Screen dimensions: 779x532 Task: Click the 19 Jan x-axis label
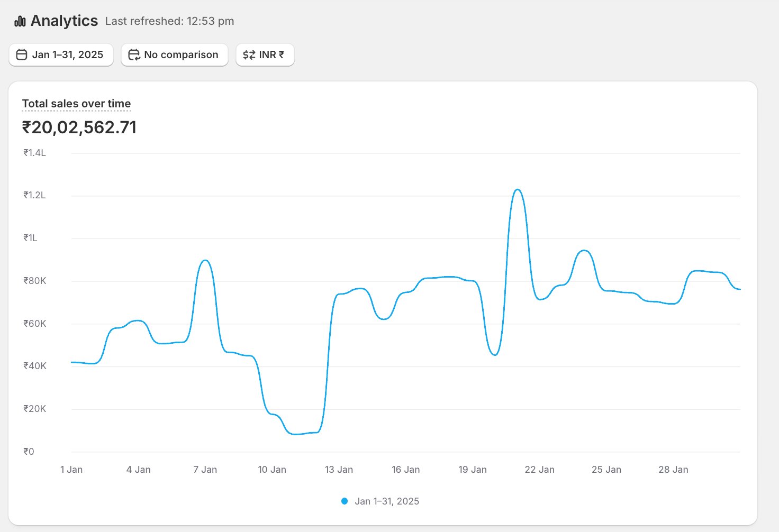pos(473,470)
